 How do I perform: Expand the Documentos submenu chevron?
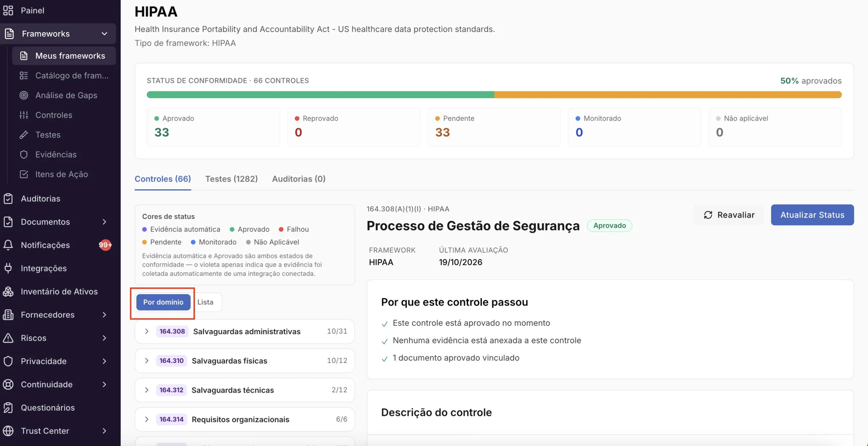pos(105,222)
